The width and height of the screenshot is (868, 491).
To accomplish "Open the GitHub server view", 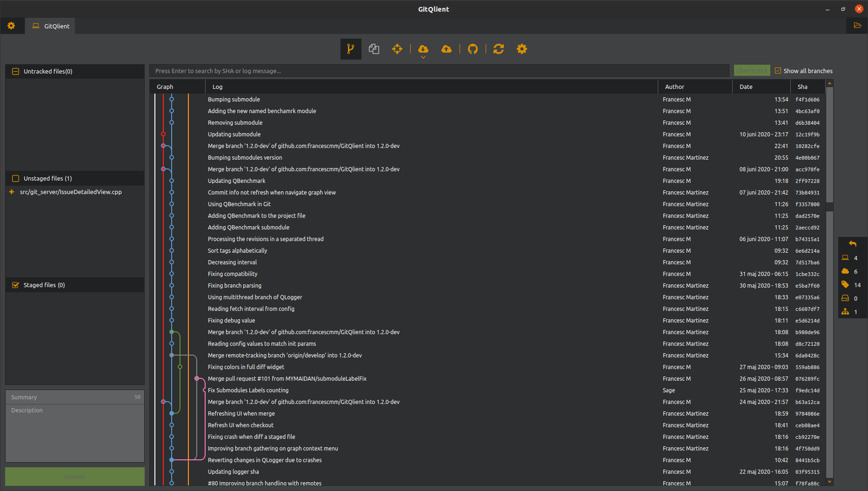I will click(x=473, y=49).
